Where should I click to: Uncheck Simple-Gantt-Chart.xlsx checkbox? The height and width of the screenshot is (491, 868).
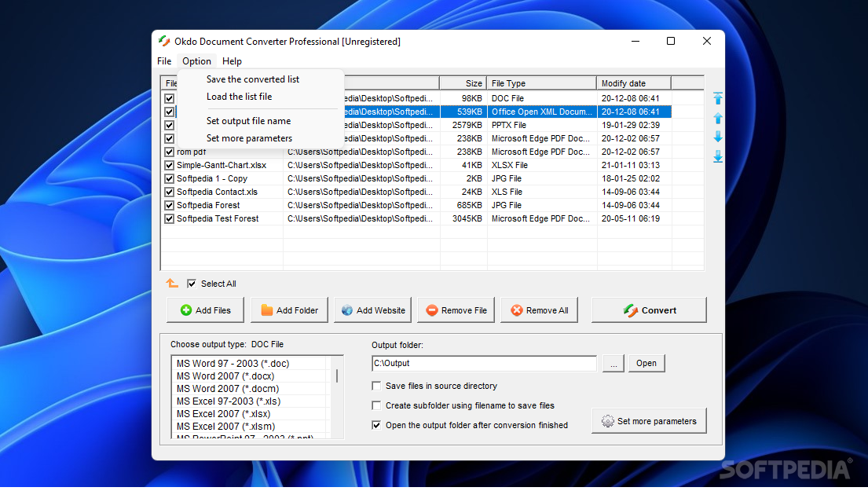tap(170, 165)
